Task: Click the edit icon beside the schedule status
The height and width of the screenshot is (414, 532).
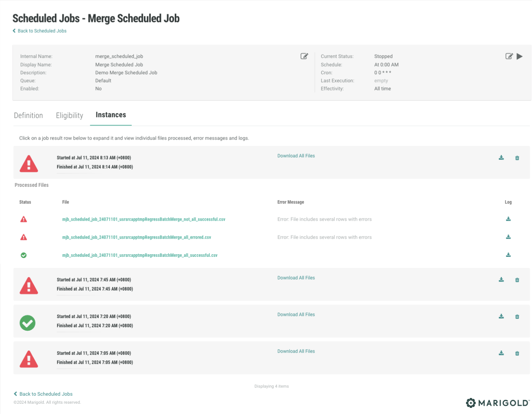Action: point(509,56)
